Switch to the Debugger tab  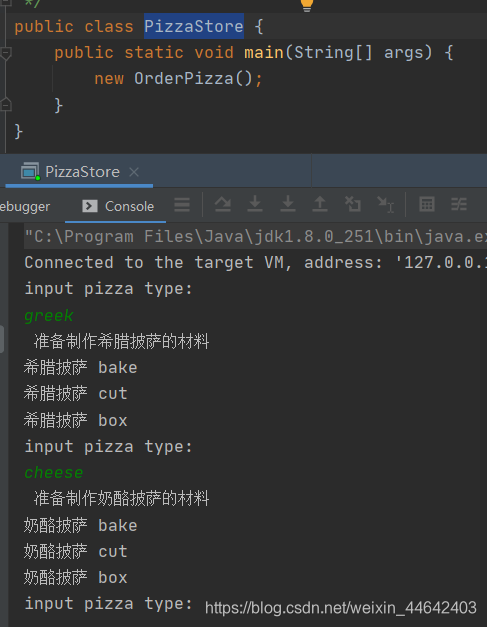tap(25, 206)
